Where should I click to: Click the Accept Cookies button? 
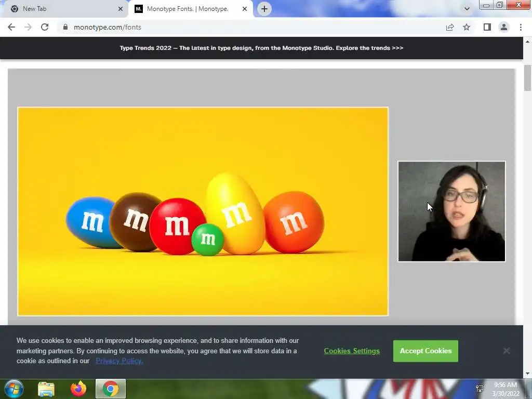point(425,351)
